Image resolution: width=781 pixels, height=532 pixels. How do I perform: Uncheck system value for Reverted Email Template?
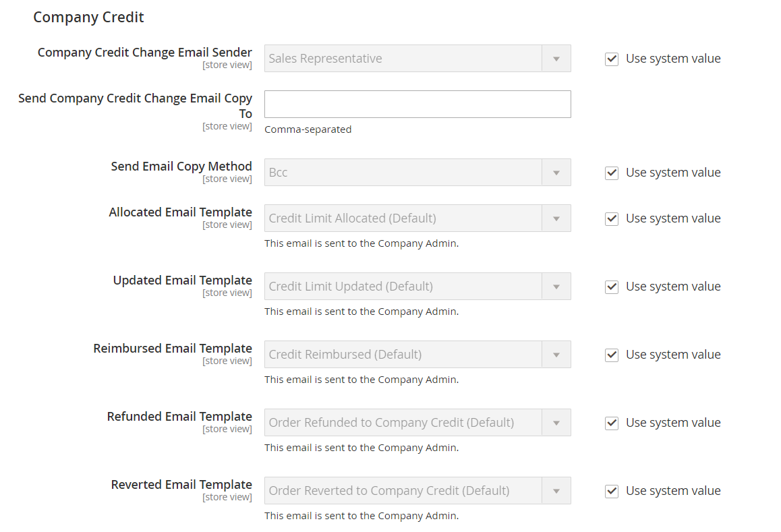click(612, 491)
